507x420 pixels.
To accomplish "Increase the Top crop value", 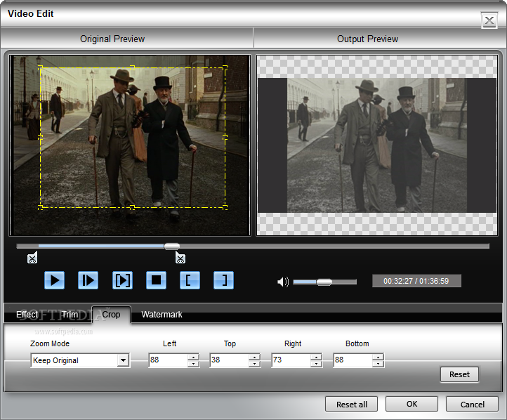I will coord(255,357).
